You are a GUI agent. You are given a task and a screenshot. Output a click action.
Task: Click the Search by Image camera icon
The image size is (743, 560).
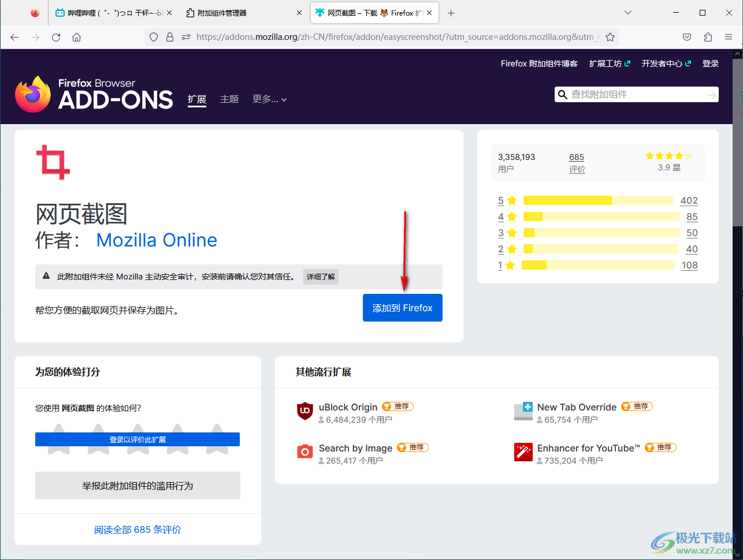click(304, 452)
